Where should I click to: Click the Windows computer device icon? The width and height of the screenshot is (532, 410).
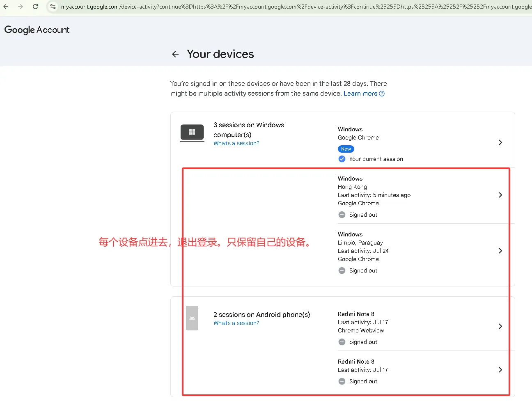(192, 133)
